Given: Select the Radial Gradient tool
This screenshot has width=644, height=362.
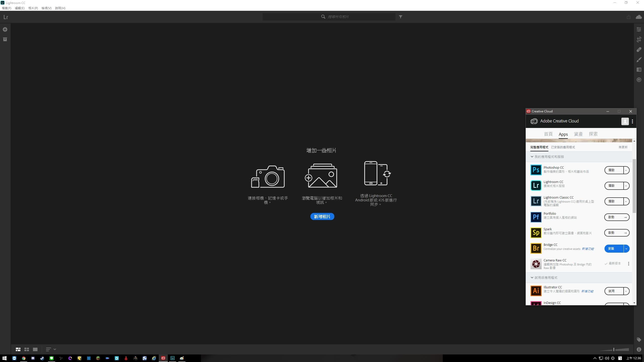Looking at the screenshot, I should pos(639,80).
